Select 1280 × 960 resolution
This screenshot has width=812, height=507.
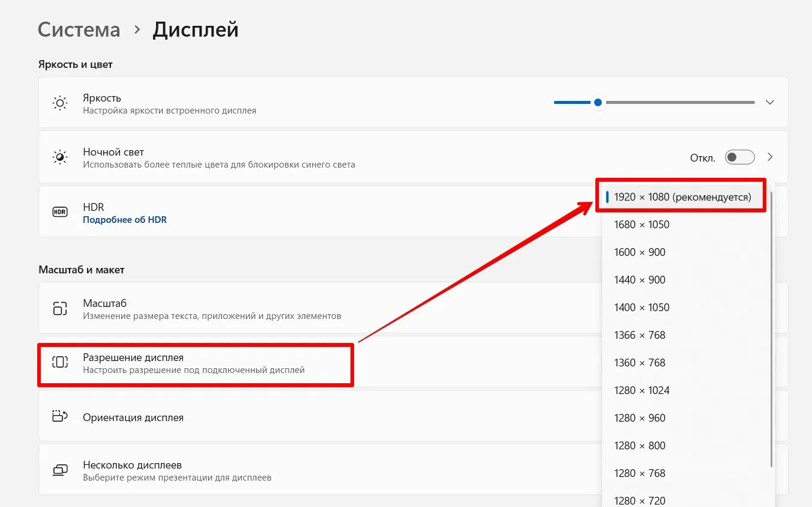(640, 418)
